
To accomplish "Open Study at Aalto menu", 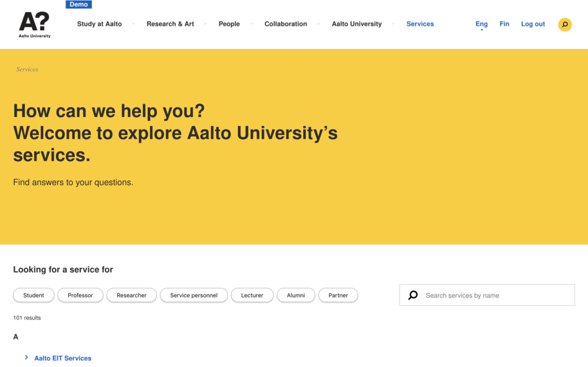I will 99,24.
